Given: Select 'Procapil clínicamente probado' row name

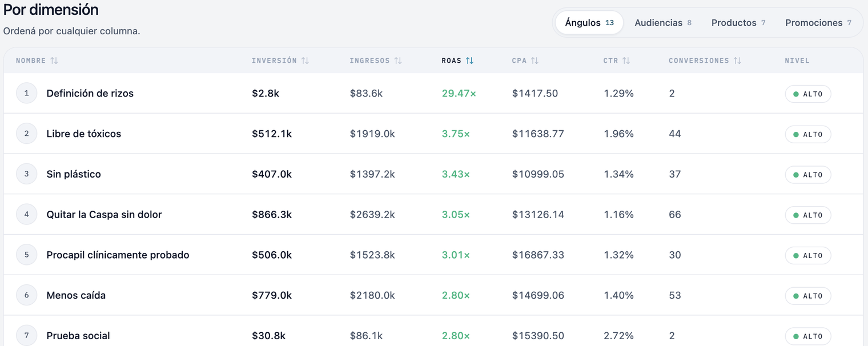Looking at the screenshot, I should click(x=118, y=255).
